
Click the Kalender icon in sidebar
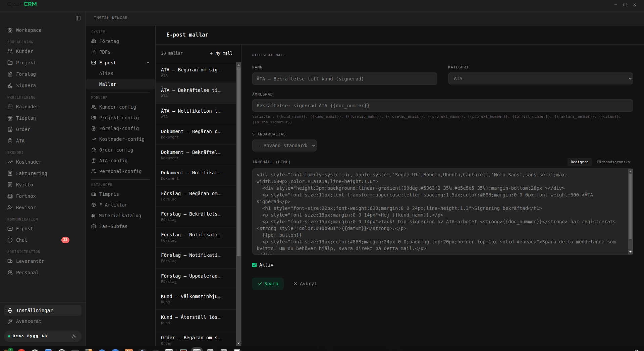pos(10,107)
